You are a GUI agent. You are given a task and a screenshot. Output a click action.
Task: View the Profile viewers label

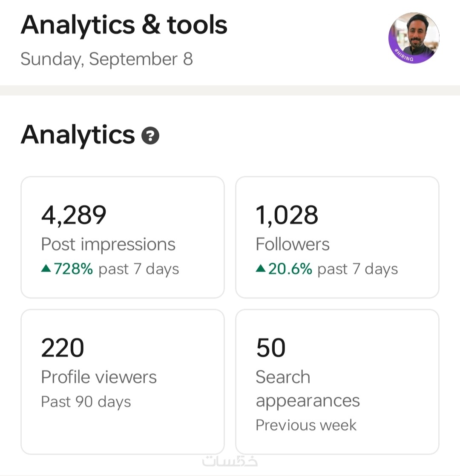[99, 377]
